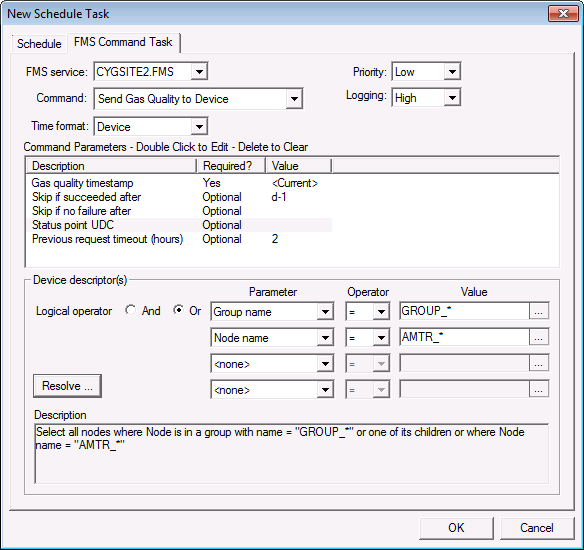Close the New Schedule Task dialog
The width and height of the screenshot is (584, 550).
pos(564,14)
